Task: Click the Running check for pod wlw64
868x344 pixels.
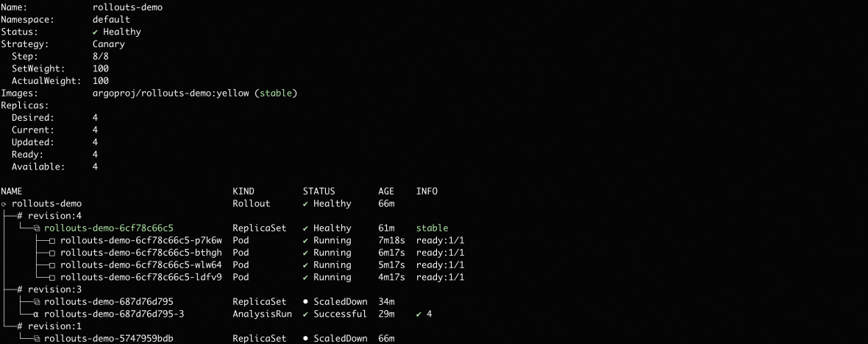Action: coord(305,265)
